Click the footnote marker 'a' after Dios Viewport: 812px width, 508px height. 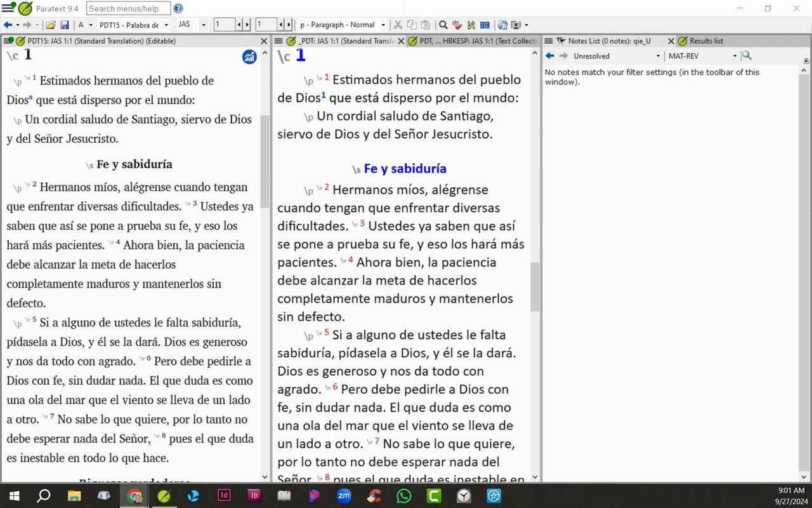click(31, 98)
